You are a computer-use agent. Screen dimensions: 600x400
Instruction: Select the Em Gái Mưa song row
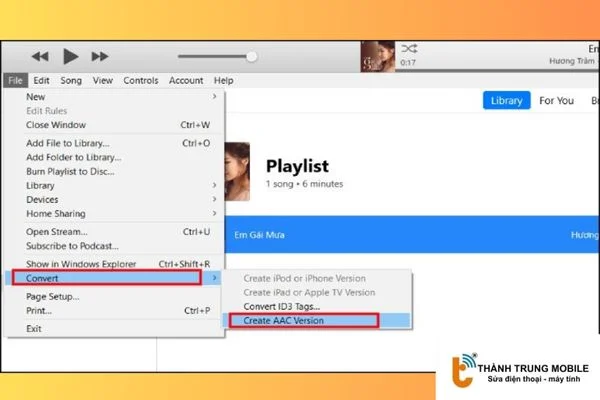pos(412,235)
